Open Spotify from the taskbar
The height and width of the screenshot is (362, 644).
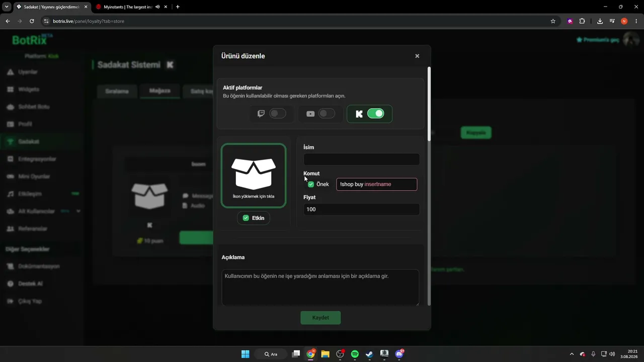coord(355,354)
